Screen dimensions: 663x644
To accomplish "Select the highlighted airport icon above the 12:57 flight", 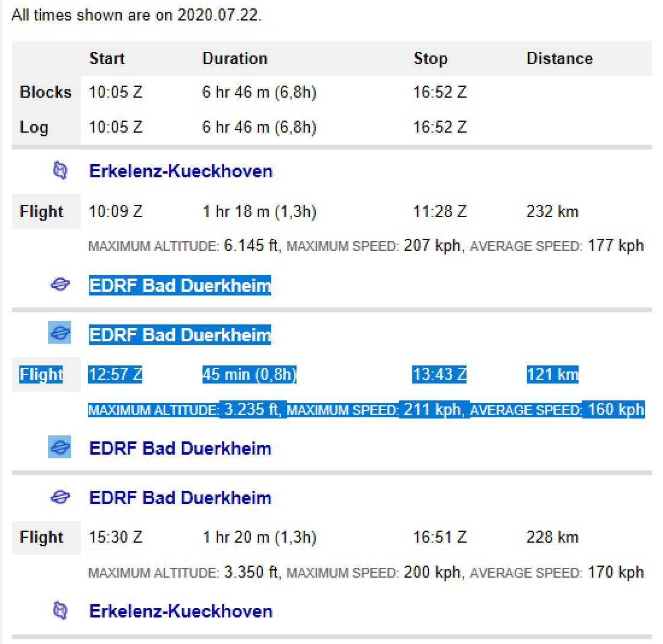I will (x=60, y=333).
